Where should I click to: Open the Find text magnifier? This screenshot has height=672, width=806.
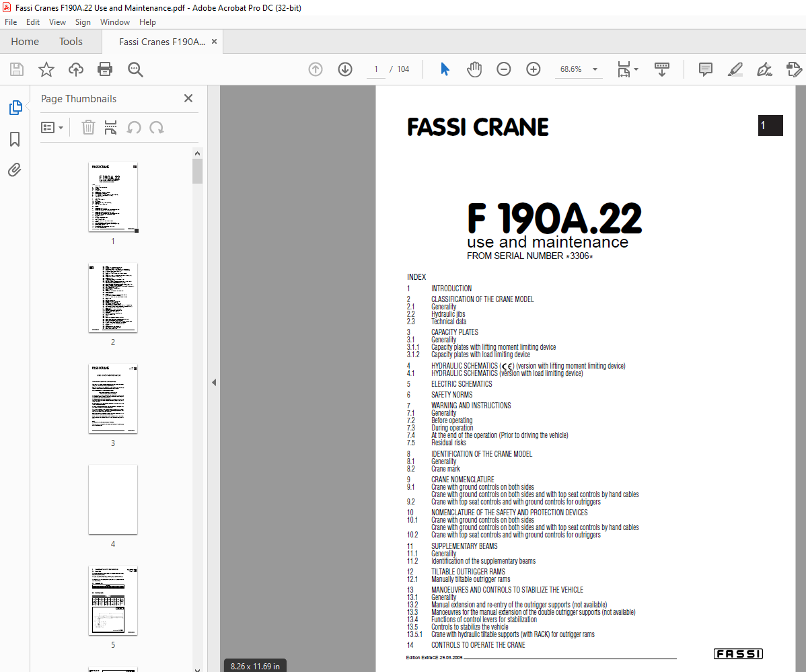pos(135,69)
